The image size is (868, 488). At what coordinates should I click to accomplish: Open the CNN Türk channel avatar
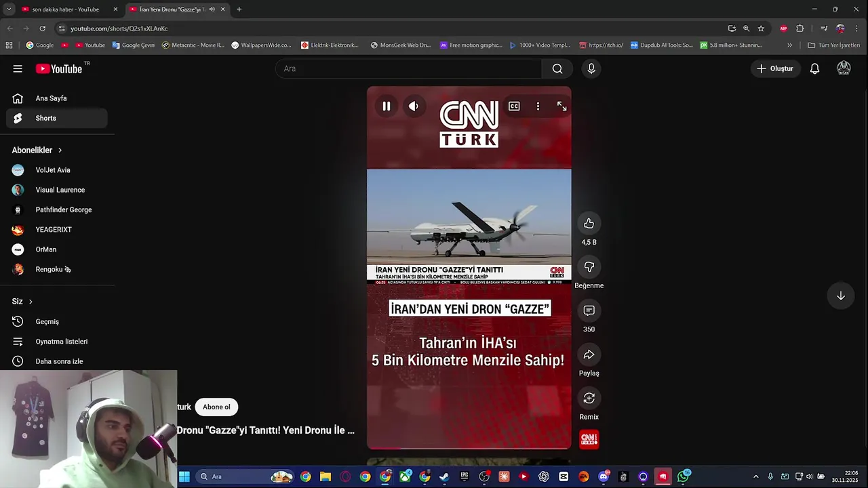click(x=589, y=440)
